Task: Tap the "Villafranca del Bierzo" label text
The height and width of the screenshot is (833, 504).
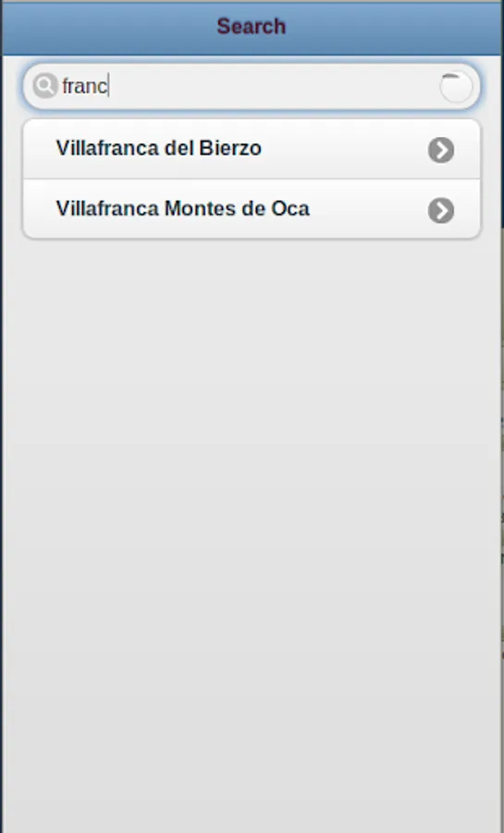Action: (x=159, y=148)
